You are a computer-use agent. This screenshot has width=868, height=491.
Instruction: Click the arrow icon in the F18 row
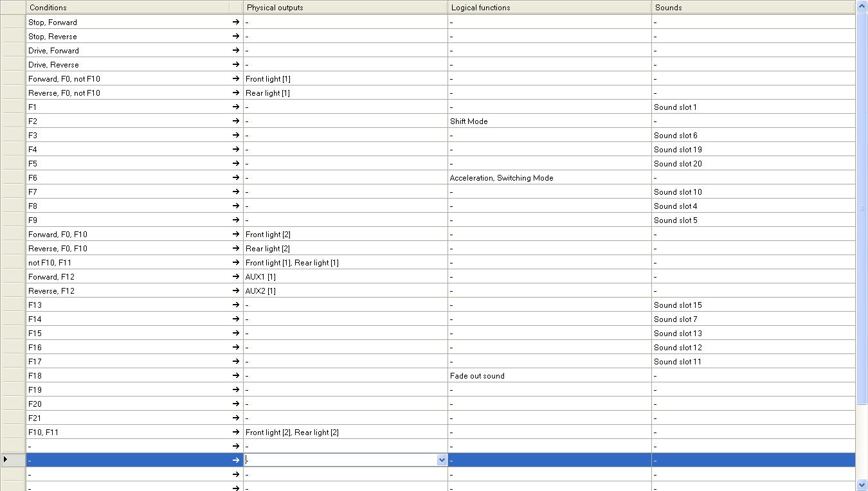tap(236, 376)
